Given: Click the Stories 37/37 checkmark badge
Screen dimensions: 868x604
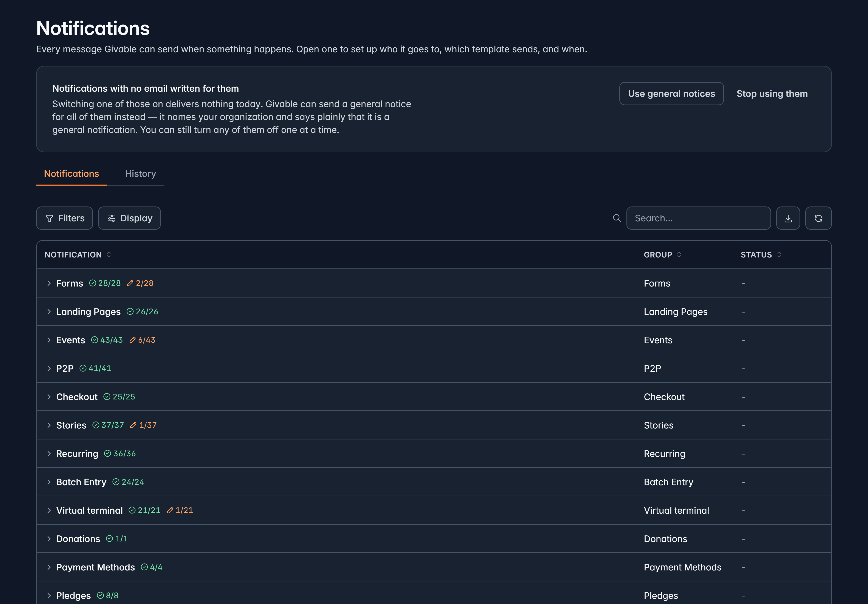Looking at the screenshot, I should (108, 425).
